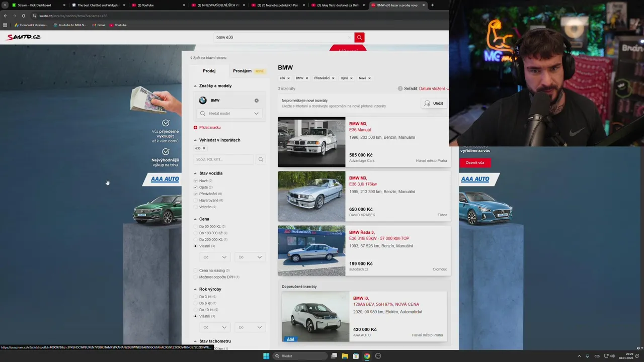
Task: Switch to The best ChatBot and Widgets tab
Action: (98, 5)
